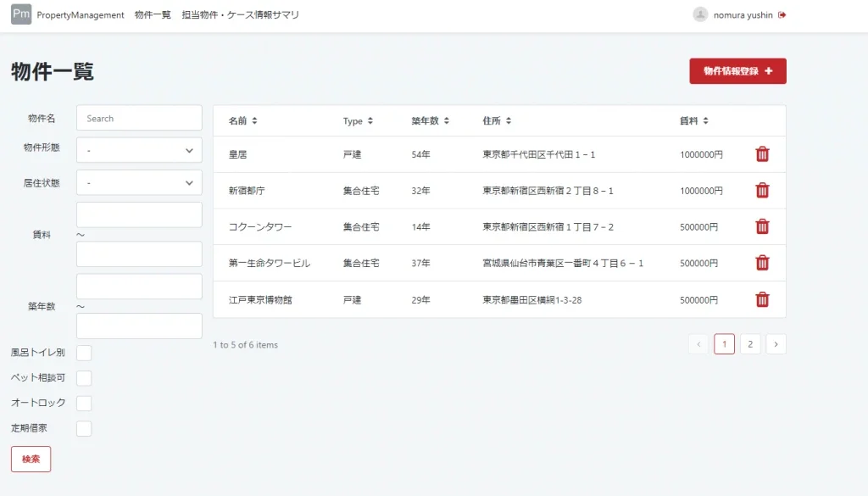Open the 物件形態 dropdown
The image size is (868, 496).
(139, 150)
